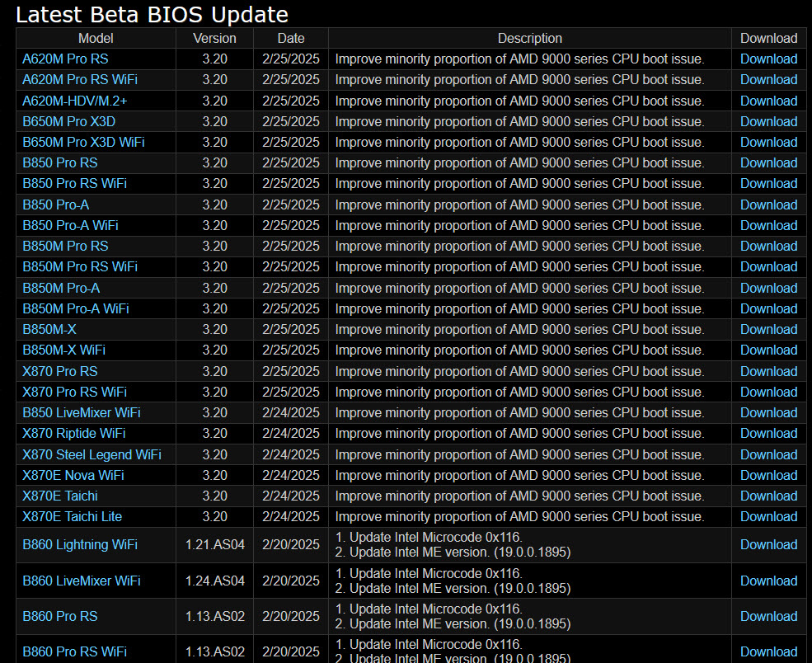This screenshot has height=663, width=812.
Task: Click the 1.24.AS04 version cell
Action: coord(215,581)
